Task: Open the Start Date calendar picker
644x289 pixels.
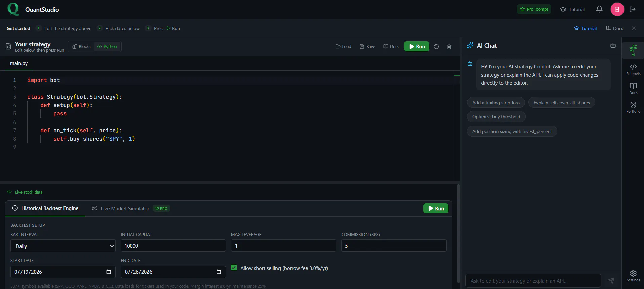Action: (109, 272)
